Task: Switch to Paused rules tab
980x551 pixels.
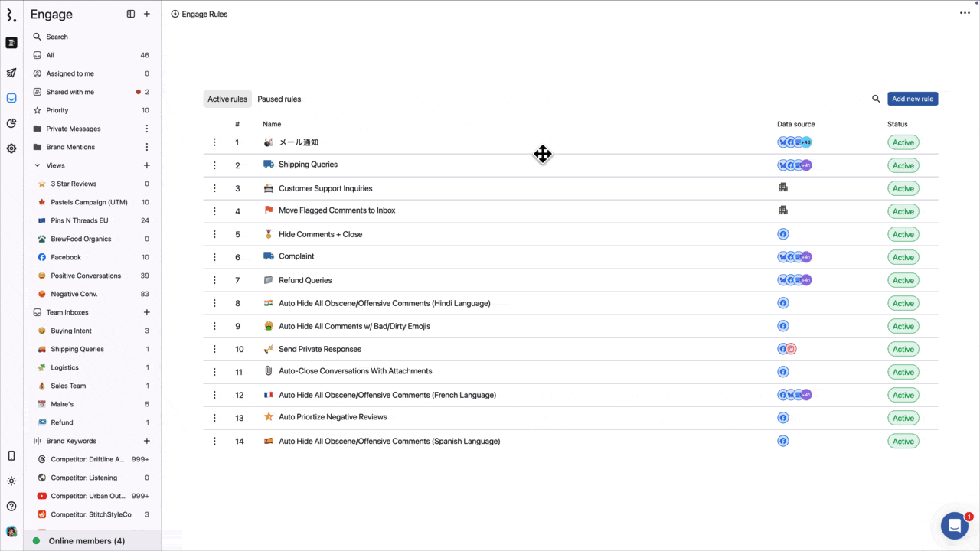Action: click(x=279, y=99)
